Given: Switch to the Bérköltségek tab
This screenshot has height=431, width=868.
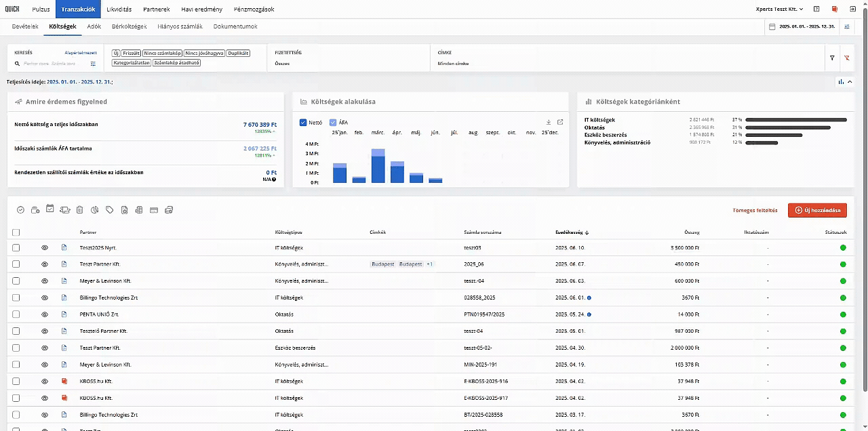Looking at the screenshot, I should pyautogui.click(x=129, y=26).
